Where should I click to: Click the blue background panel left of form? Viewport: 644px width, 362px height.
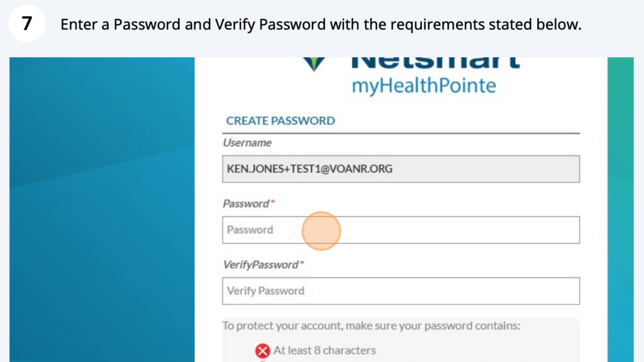(102, 209)
